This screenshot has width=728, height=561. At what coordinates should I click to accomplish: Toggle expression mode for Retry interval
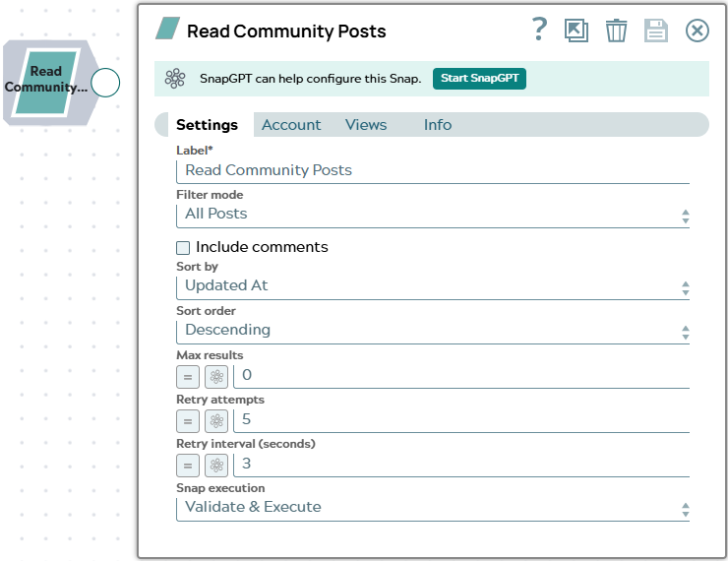188,466
